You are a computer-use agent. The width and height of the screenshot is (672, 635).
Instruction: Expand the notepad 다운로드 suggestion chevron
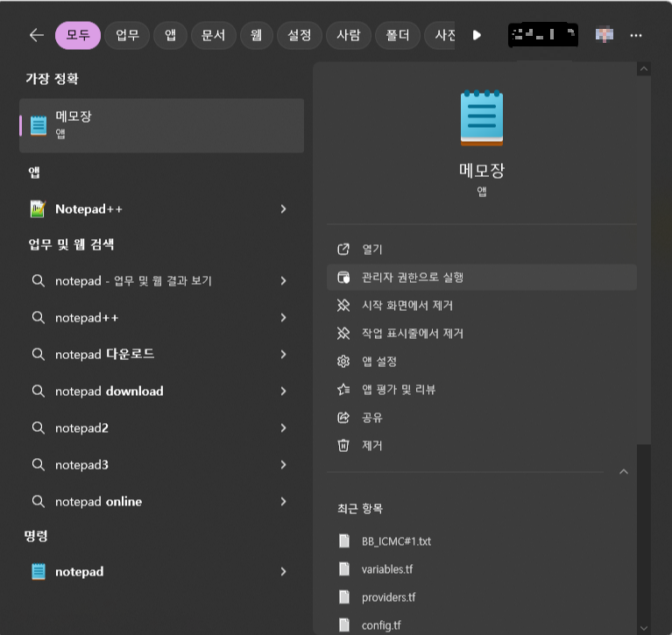coord(283,355)
